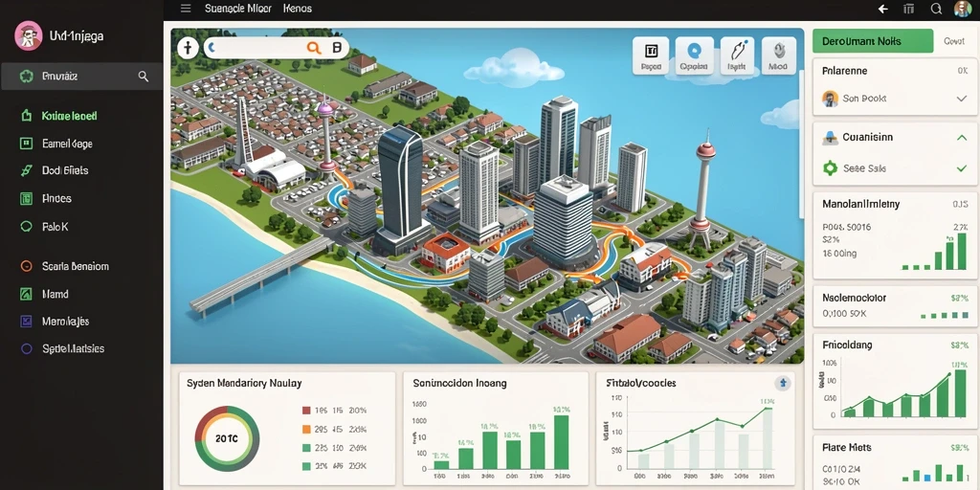Select the Opqisa map tool button

click(694, 56)
